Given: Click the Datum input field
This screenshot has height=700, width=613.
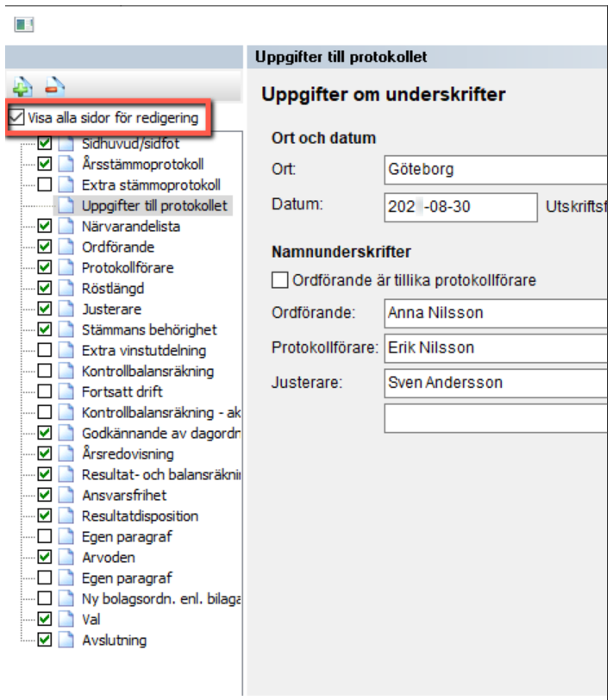Looking at the screenshot, I should click(x=460, y=207).
